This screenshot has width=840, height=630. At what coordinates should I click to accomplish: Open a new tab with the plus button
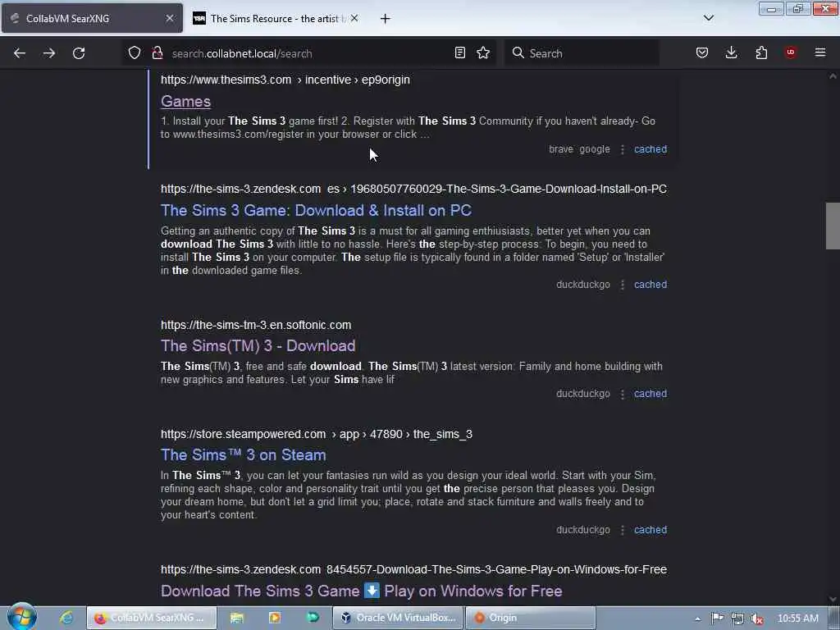click(385, 19)
